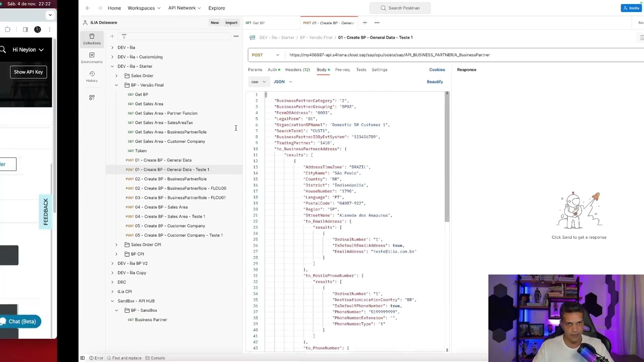Screen dimensions: 644x362
Task: Switch to the Tests tab
Action: pyautogui.click(x=361, y=70)
